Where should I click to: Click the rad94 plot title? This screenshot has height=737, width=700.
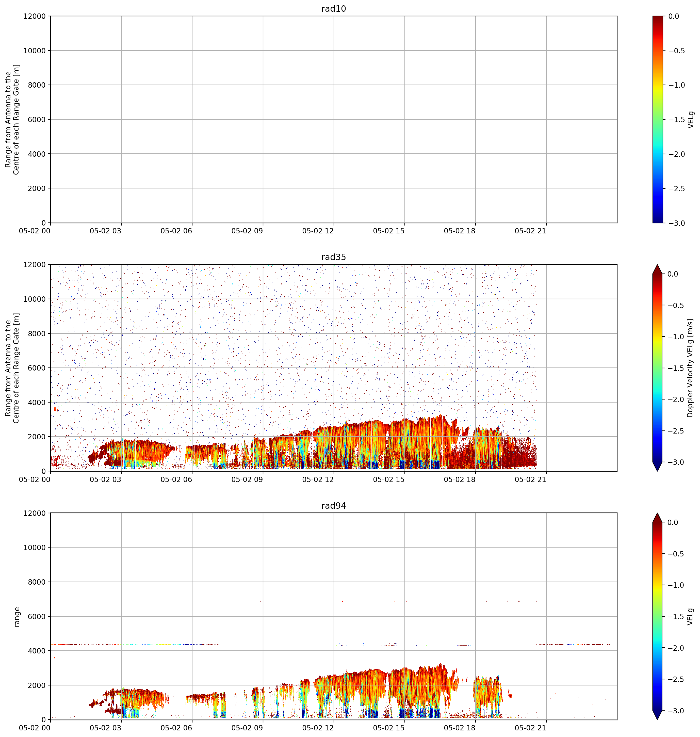[334, 506]
